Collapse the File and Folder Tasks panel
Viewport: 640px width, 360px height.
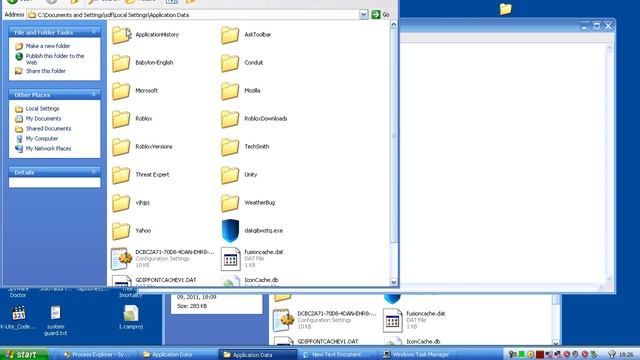click(93, 32)
